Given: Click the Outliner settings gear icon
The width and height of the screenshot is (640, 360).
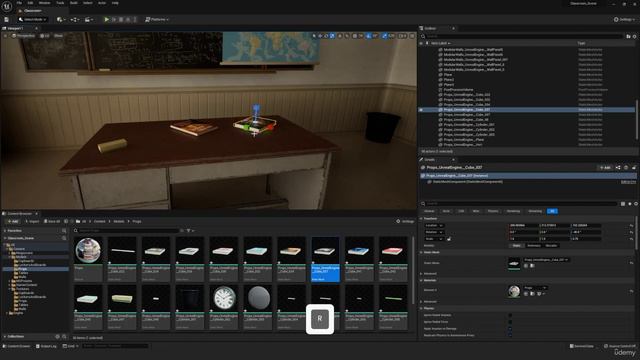Looking at the screenshot, I should coord(635,36).
